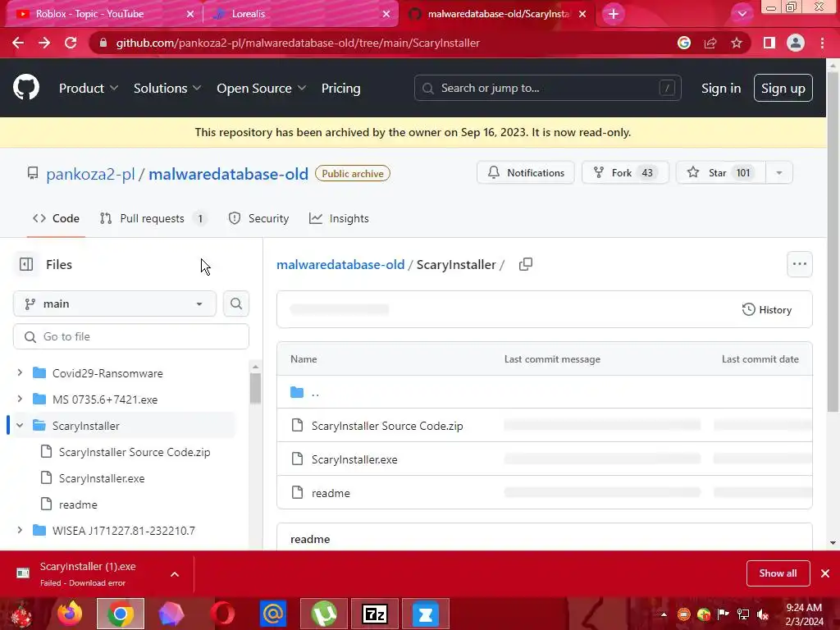Viewport: 840px width, 630px height.
Task: Open the browser side panel icon
Action: point(769,43)
